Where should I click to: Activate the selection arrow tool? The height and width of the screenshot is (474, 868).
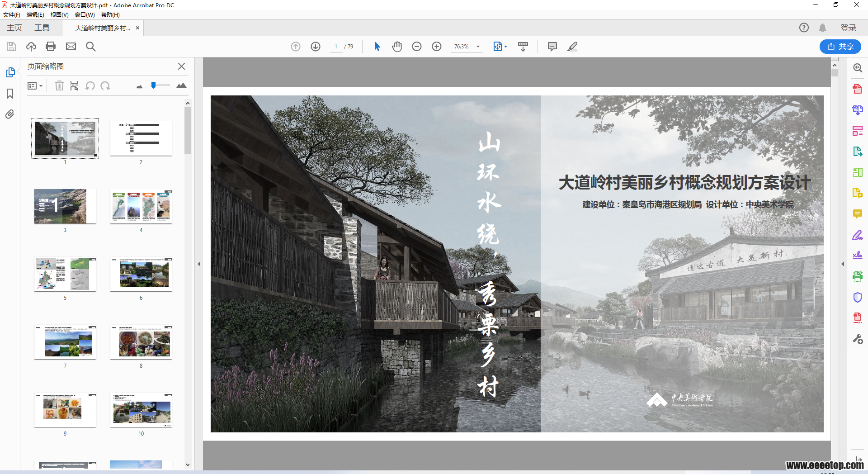377,47
